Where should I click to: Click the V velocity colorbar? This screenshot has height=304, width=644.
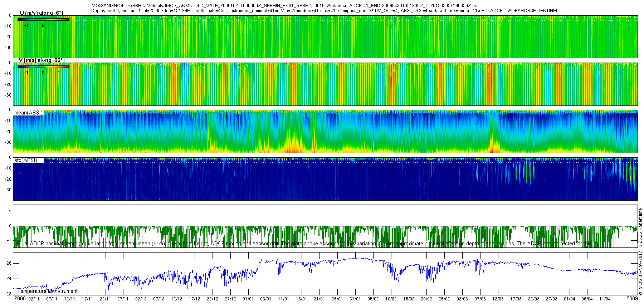point(43,67)
